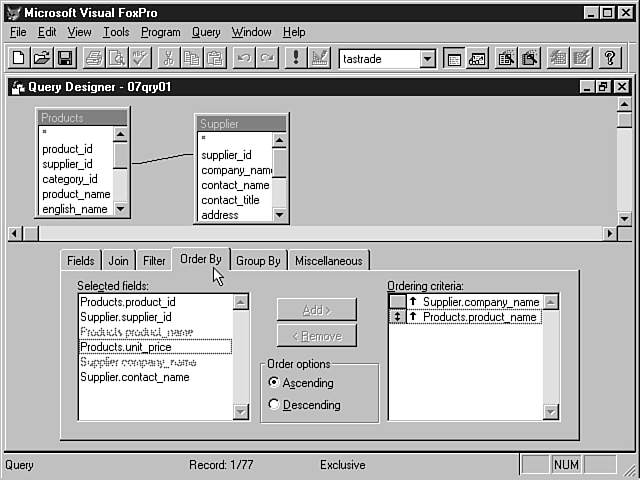
Task: Click the Open folder toolbar icon
Action: pyautogui.click(x=42, y=58)
